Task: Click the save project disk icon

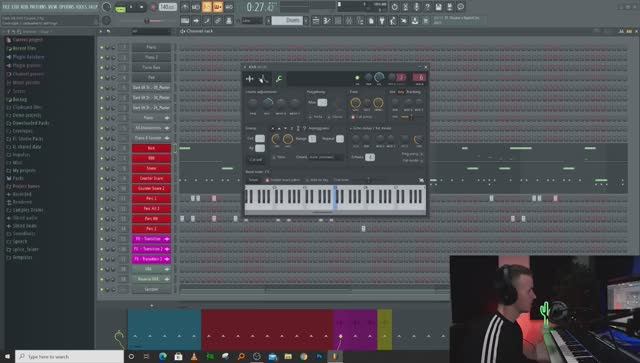Action: click(x=438, y=7)
